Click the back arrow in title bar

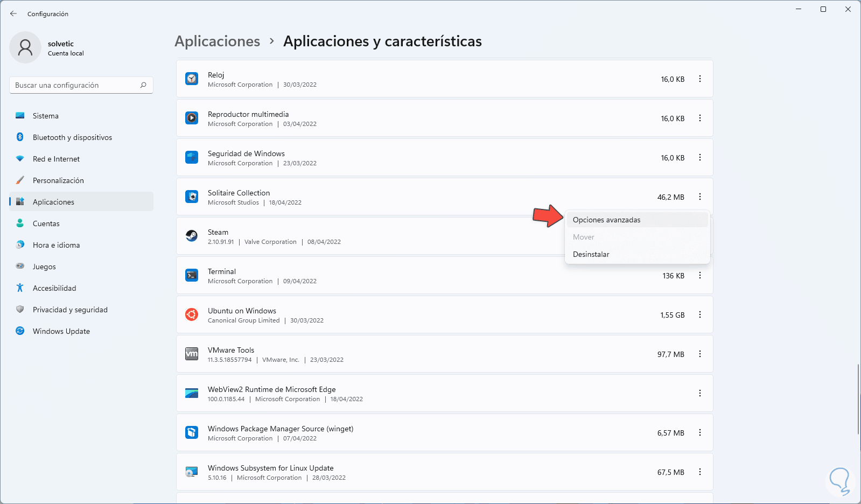tap(13, 13)
